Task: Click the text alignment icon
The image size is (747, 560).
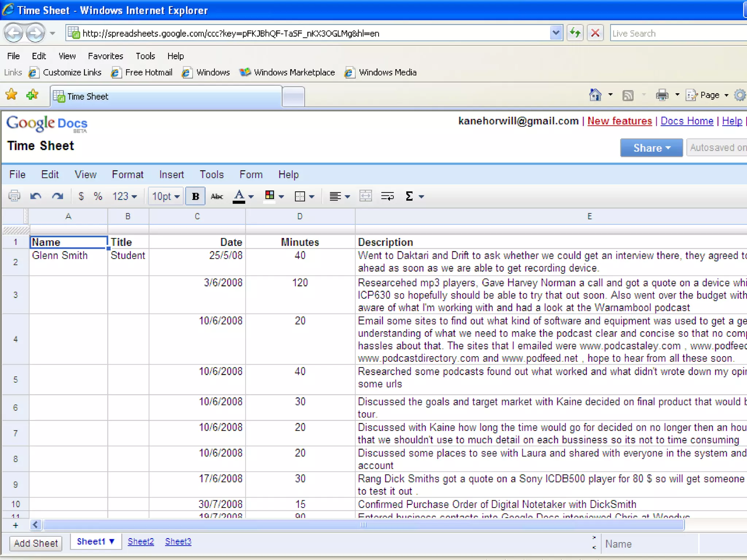Action: coord(335,197)
